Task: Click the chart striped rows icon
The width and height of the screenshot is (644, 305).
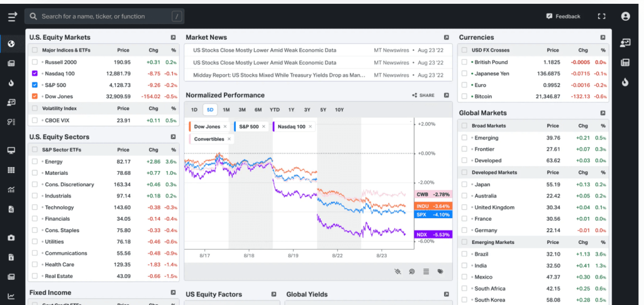Action: [426, 271]
